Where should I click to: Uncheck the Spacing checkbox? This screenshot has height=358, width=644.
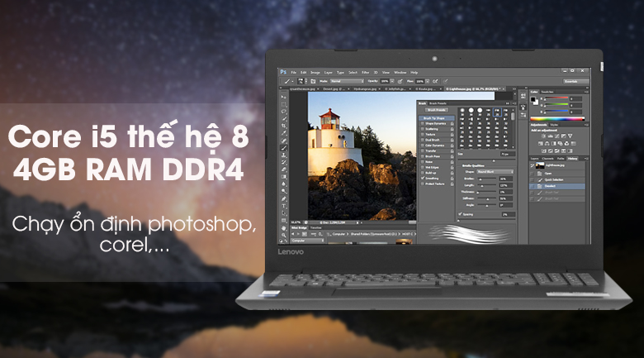(x=460, y=214)
